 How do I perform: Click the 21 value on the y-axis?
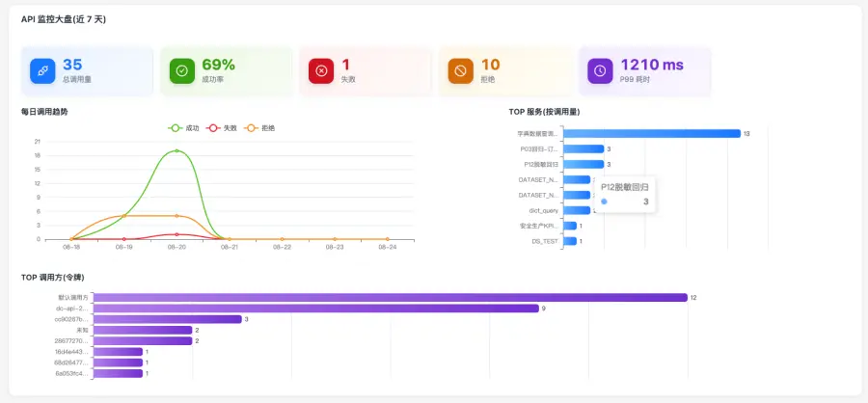37,141
